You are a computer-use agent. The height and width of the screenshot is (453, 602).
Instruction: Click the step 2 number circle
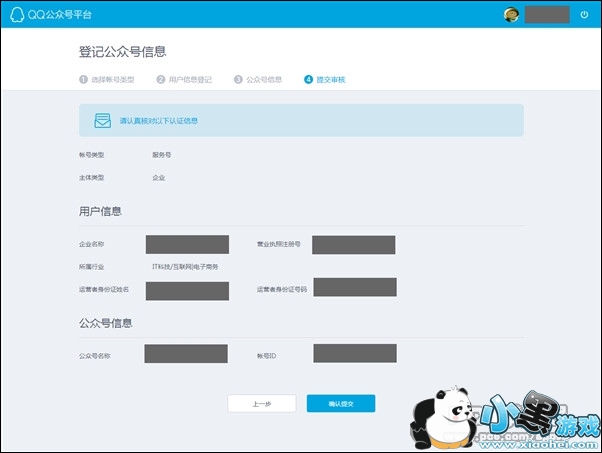[x=160, y=79]
